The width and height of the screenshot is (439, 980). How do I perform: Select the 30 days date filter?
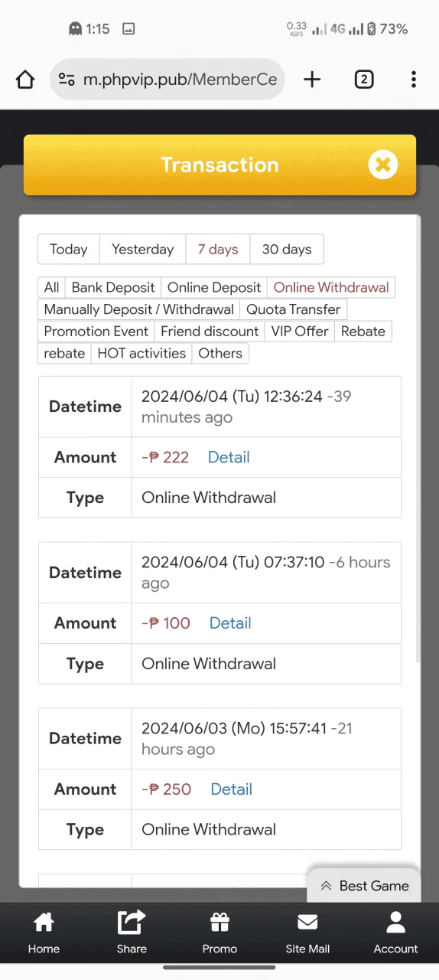[x=287, y=250]
